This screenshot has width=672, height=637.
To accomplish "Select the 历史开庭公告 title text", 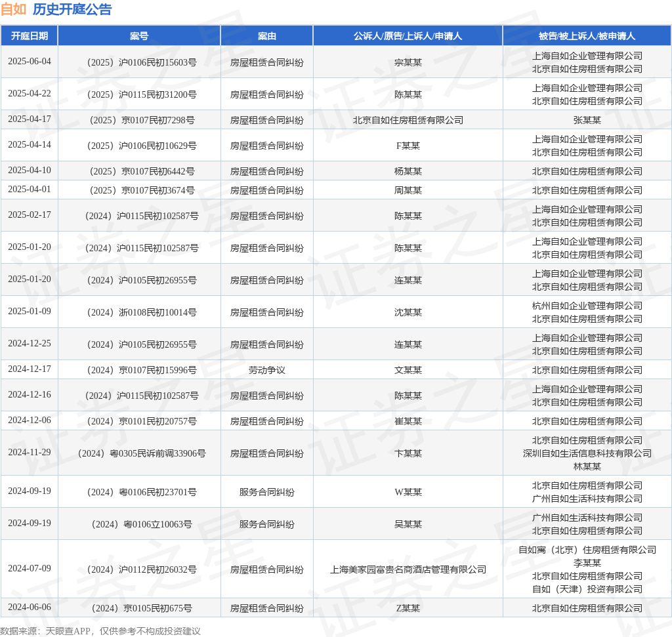I will coord(72,9).
